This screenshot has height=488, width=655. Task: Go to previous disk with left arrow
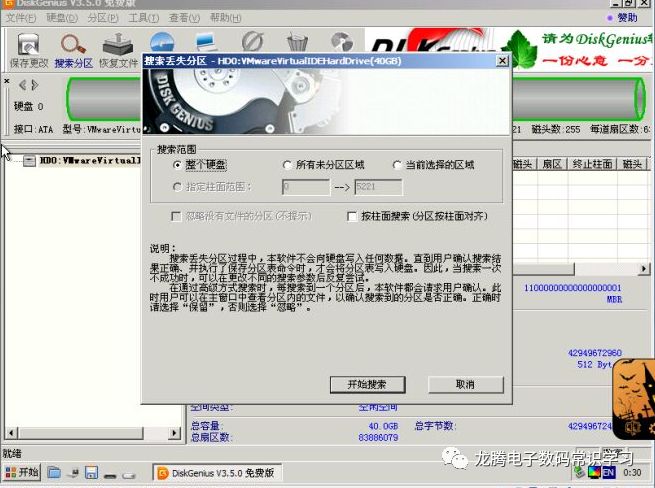23,85
